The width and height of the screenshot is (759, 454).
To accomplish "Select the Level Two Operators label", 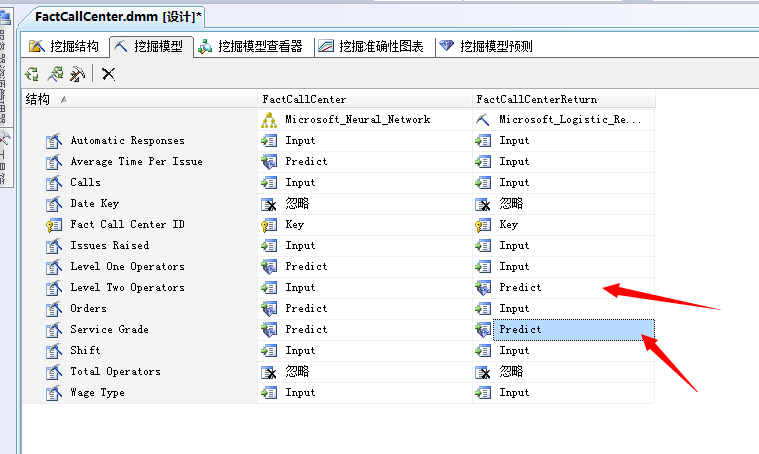I will coord(127,288).
